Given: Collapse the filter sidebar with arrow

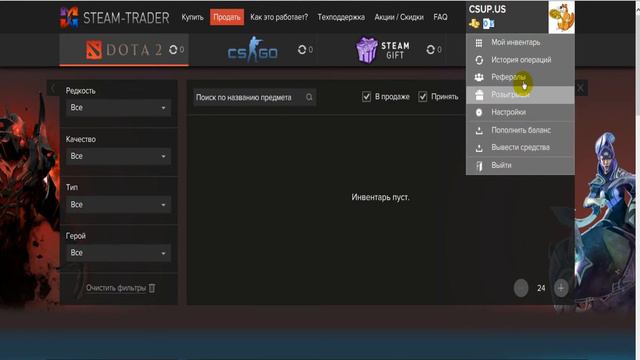Looking at the screenshot, I should coord(53,88).
